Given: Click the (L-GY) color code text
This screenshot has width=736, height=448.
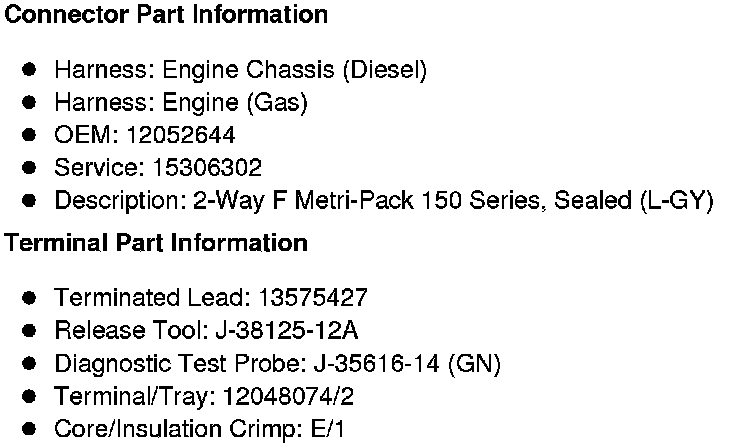Looking at the screenshot, I should [x=675, y=200].
